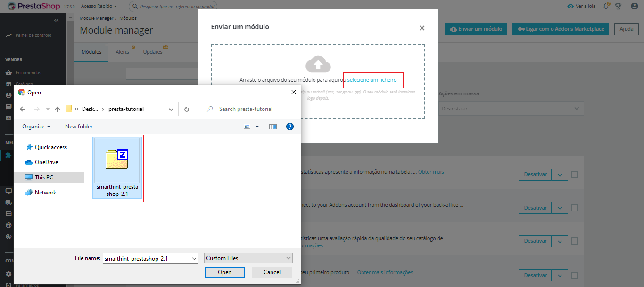Viewport: 644px width, 287px height.
Task: Open notifications bell icon
Action: coord(606,6)
